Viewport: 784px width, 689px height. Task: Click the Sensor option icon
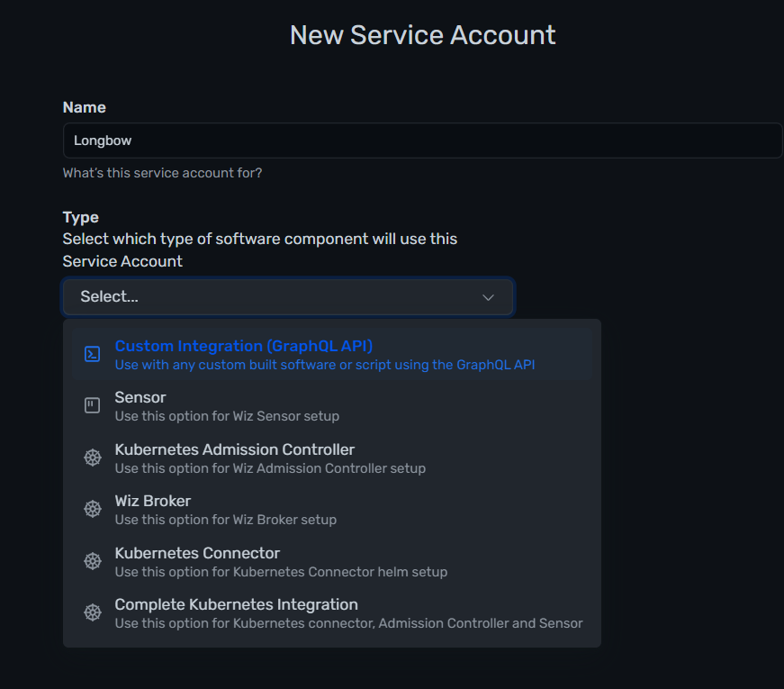click(92, 405)
